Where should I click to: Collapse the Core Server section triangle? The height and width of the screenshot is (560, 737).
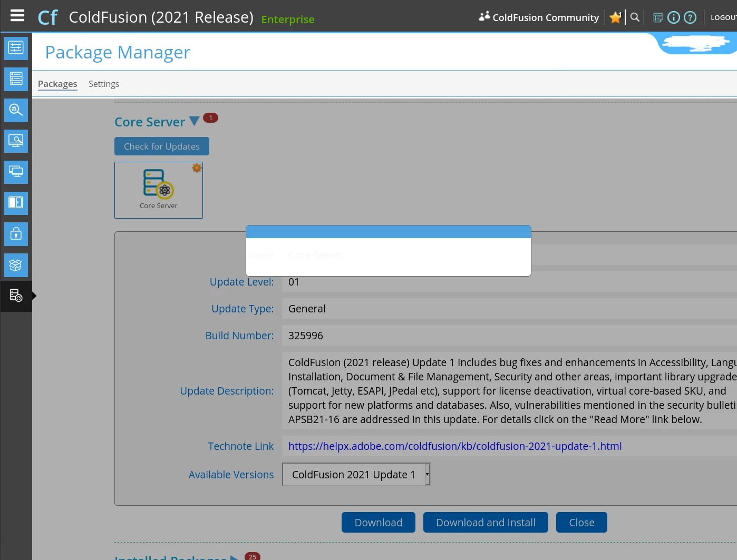(194, 121)
